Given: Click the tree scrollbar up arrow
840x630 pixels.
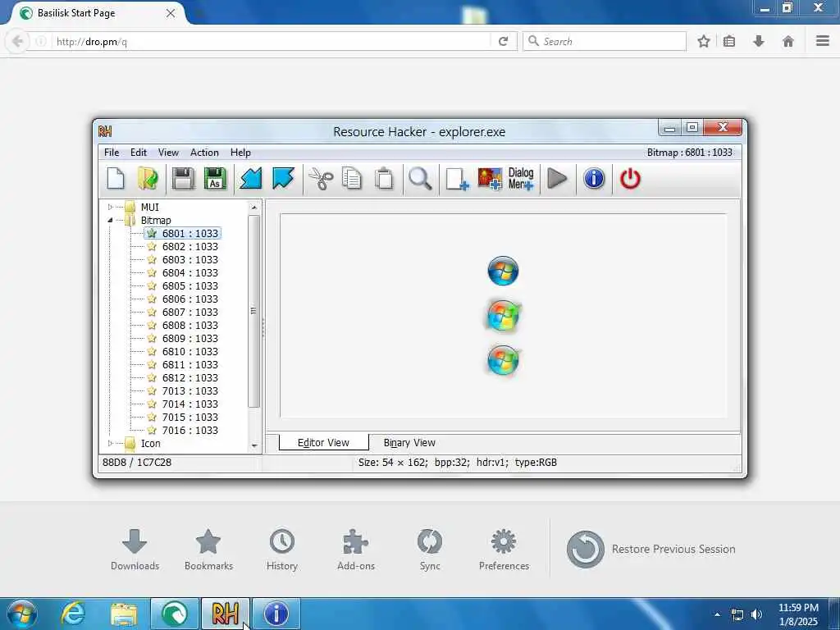Looking at the screenshot, I should click(x=254, y=207).
